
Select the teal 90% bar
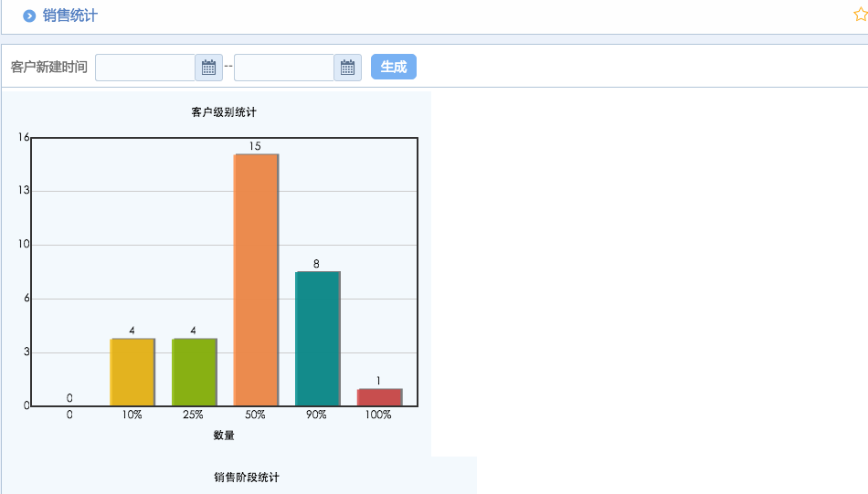[x=317, y=338]
